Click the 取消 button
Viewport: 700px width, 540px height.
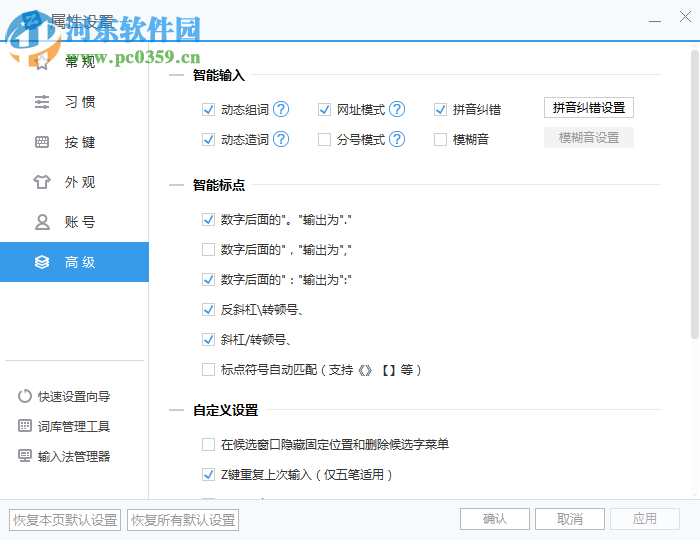tap(570, 519)
